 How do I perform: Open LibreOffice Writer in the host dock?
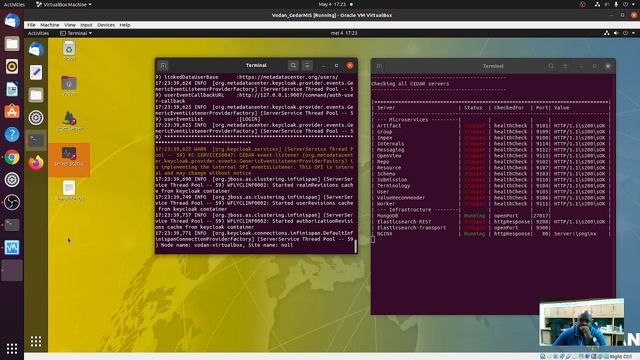click(11, 89)
